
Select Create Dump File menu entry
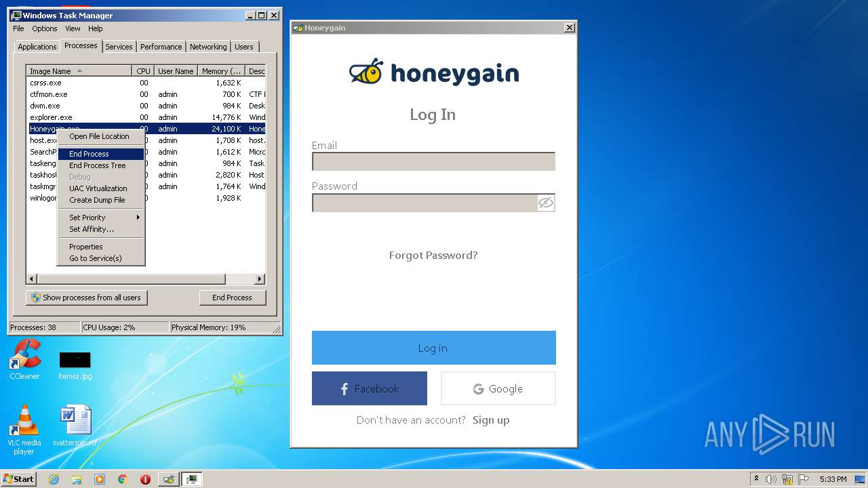[x=101, y=200]
